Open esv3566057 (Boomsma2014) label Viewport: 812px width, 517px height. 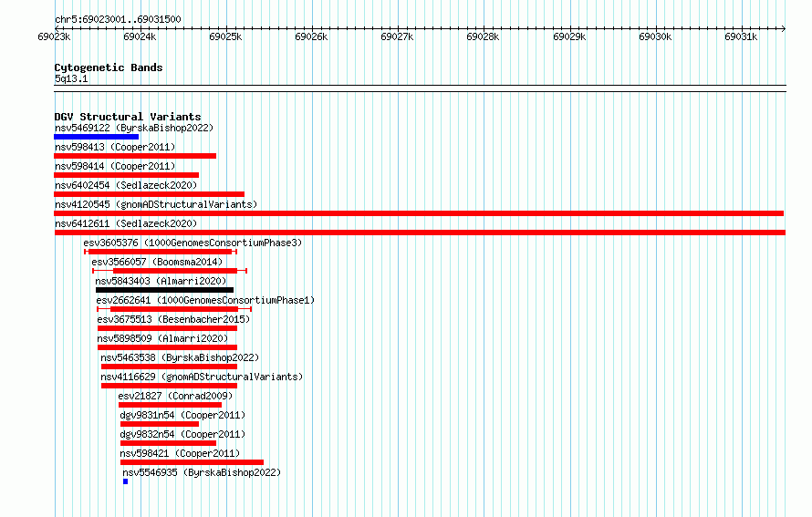(157, 262)
